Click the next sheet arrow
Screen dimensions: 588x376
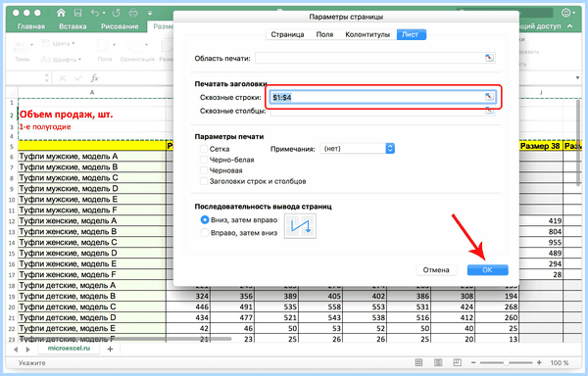click(x=28, y=349)
